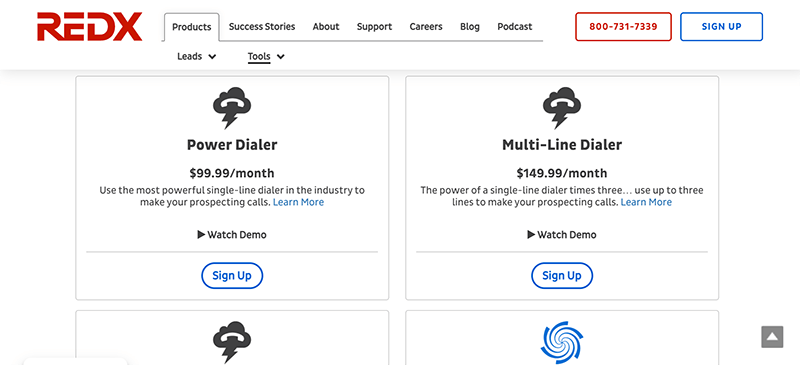Click the SIGN UP button in the header
The image size is (800, 365).
721,27
